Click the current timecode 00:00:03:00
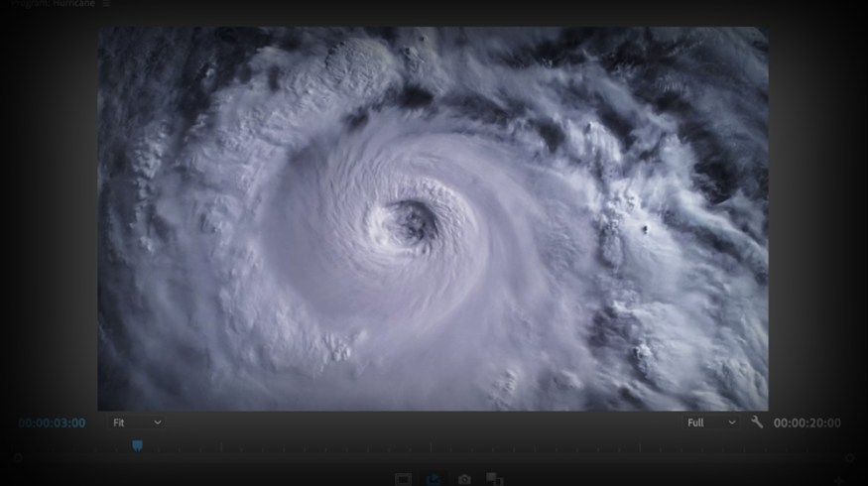 52,423
